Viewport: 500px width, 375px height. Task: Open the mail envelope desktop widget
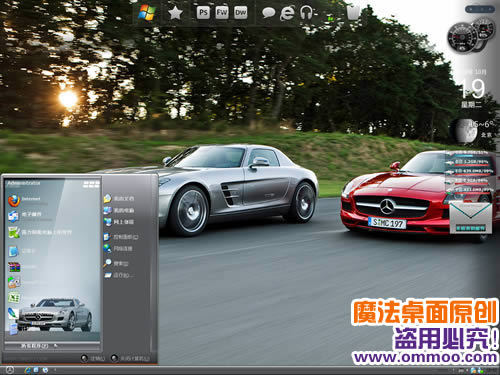[x=471, y=218]
